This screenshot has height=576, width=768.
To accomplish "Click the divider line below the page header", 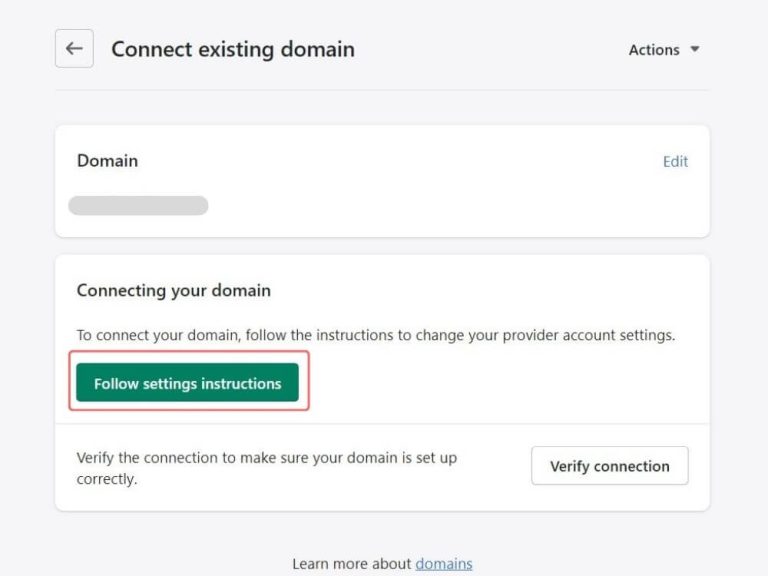I will coord(382,90).
